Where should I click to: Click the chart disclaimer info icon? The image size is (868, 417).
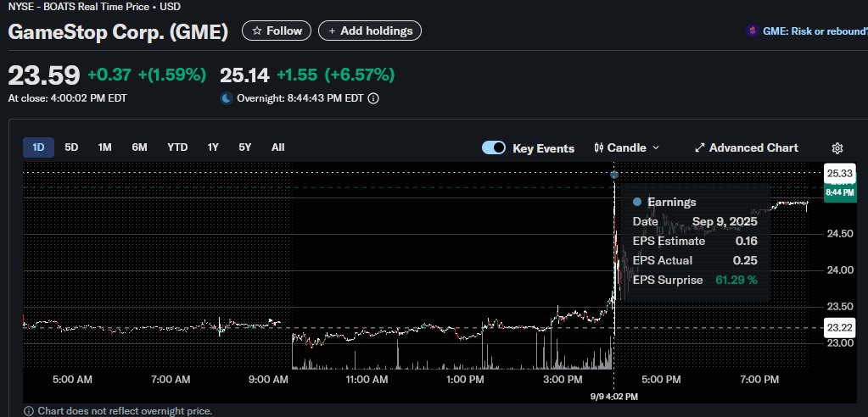[x=29, y=411]
